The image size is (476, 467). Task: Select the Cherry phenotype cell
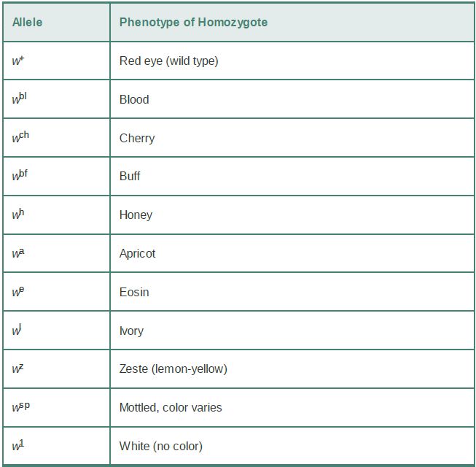tap(292, 138)
